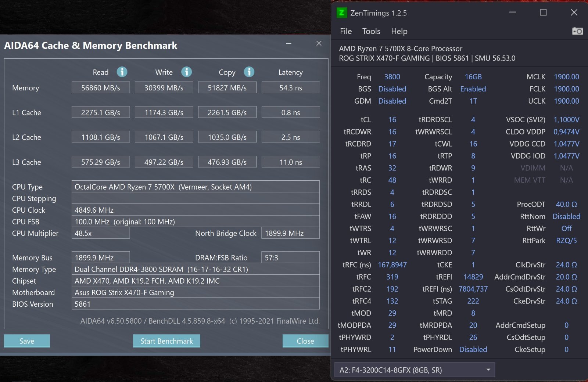Click the BIOS Version 5861 field
The width and height of the screenshot is (588, 382).
pos(196,304)
